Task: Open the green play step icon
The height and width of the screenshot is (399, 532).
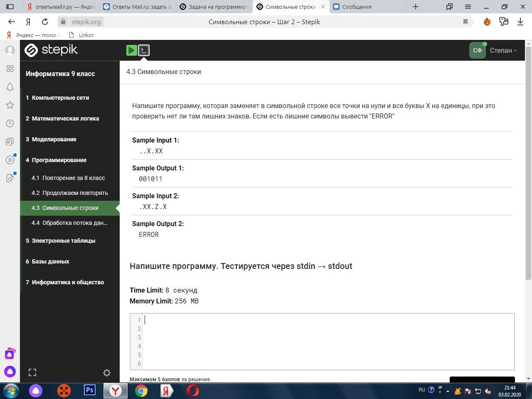Action: (x=131, y=50)
